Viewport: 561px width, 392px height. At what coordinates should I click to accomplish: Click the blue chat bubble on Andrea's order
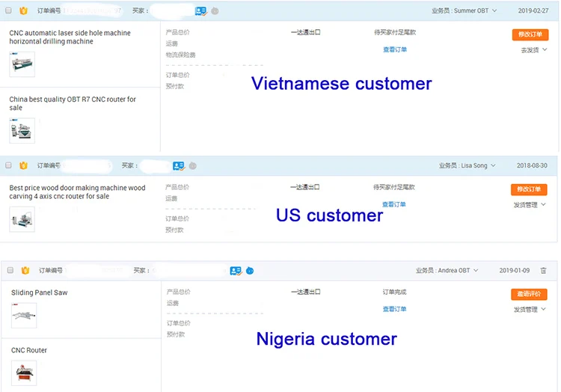pos(250,270)
